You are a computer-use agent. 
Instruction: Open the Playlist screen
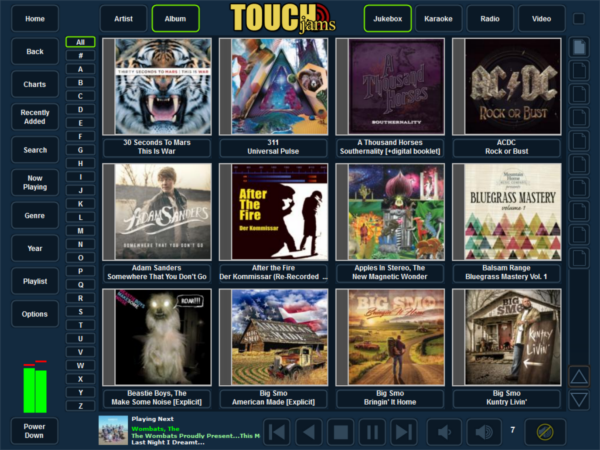(x=35, y=281)
